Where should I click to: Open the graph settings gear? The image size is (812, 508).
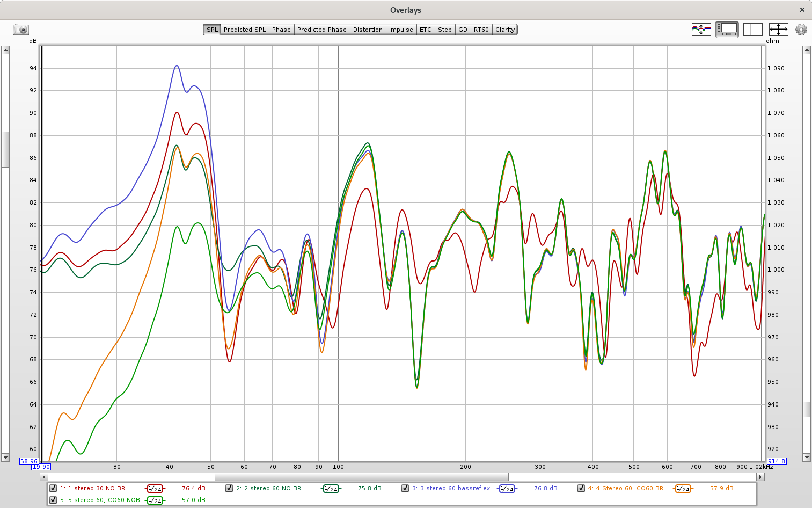801,30
